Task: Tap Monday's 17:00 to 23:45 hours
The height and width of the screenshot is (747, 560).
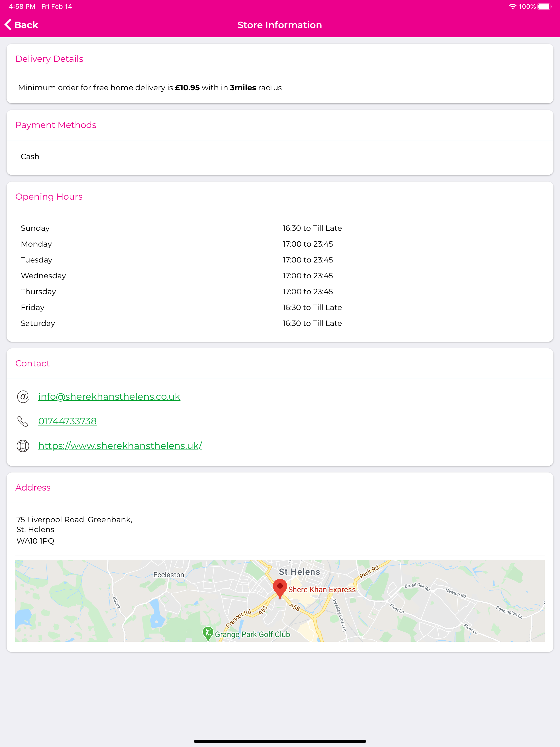Action: pos(308,244)
